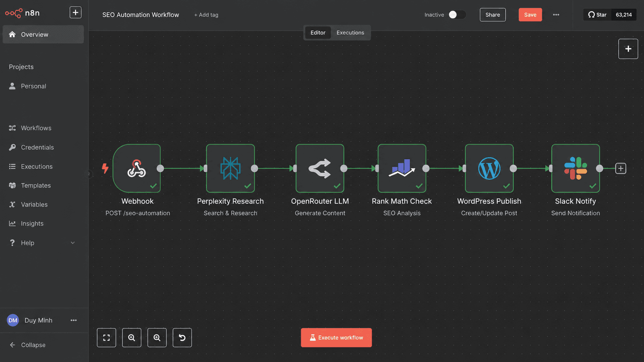Click the OpenRouter LLM output connector
644x362 pixels.
(x=344, y=168)
